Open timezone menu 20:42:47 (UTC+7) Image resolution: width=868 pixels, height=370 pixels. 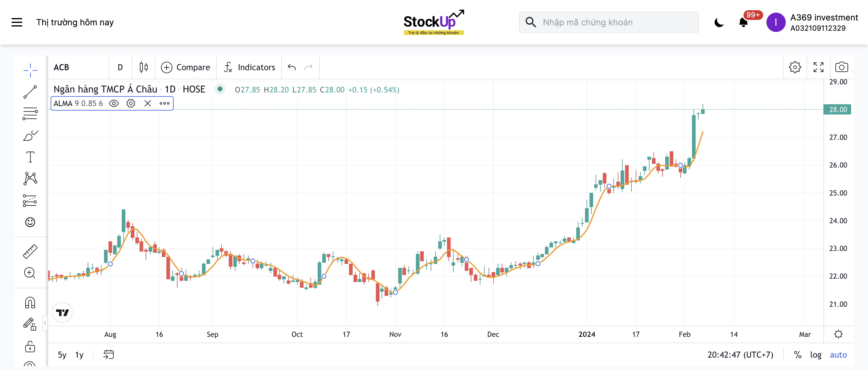(x=740, y=355)
